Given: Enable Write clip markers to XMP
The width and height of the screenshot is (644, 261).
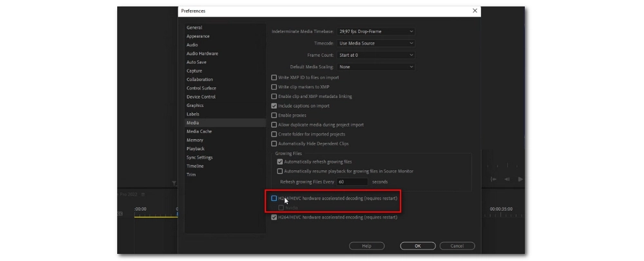Looking at the screenshot, I should [x=274, y=87].
